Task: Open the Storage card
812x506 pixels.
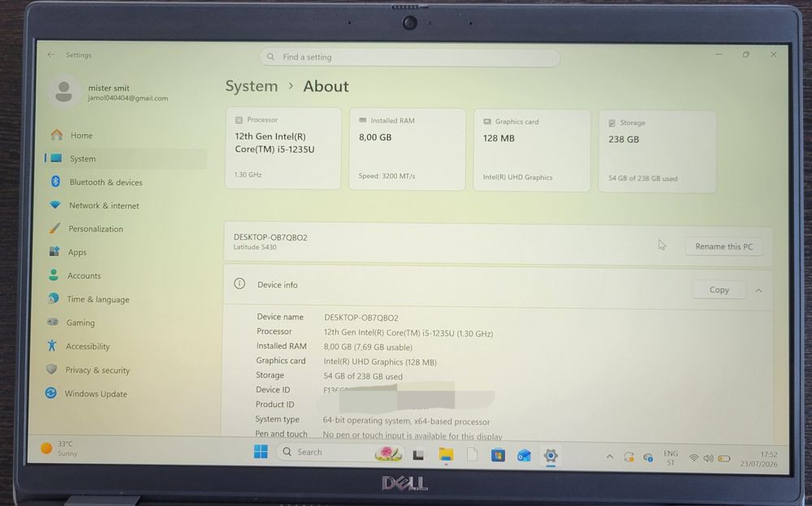Action: [657, 151]
